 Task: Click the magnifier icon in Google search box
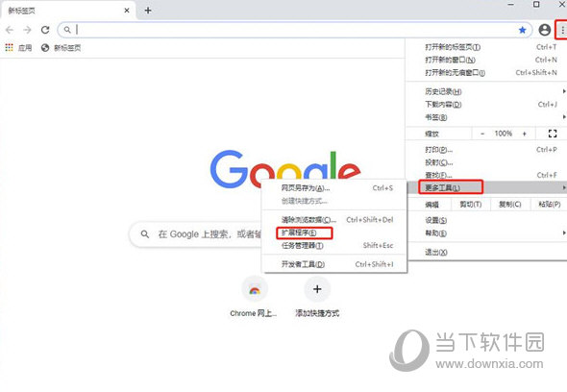point(145,234)
